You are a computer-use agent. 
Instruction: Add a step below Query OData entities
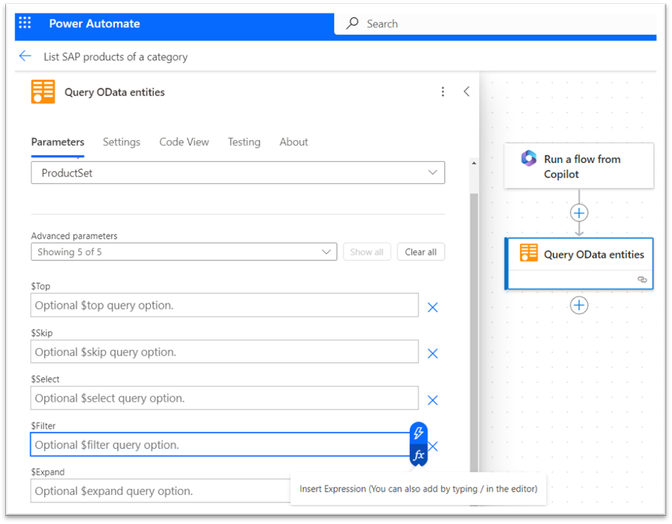(579, 305)
